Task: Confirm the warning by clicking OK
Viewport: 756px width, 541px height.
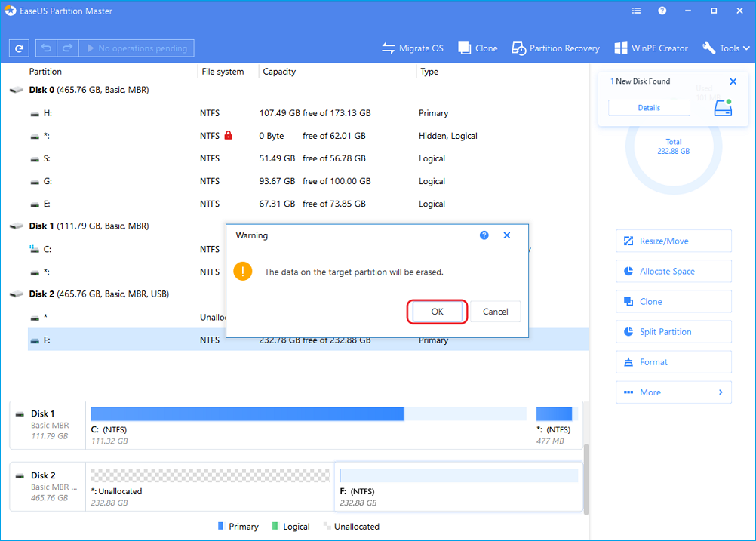Action: click(437, 311)
